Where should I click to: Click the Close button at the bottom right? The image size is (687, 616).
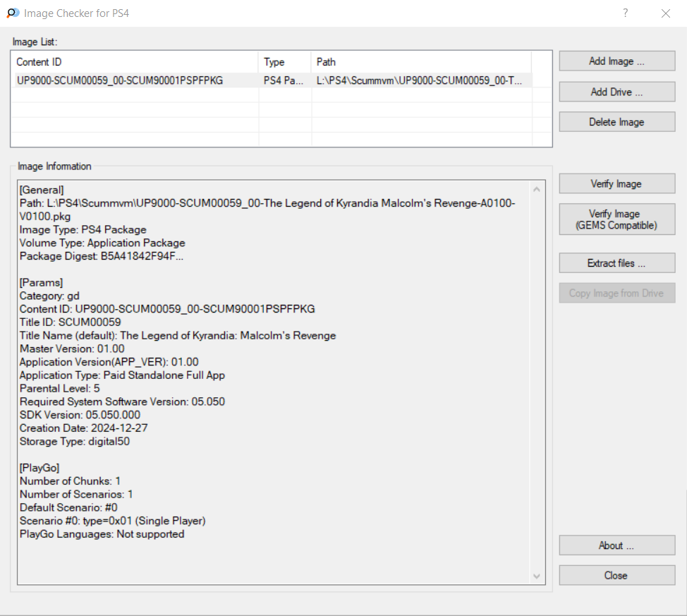point(617,575)
